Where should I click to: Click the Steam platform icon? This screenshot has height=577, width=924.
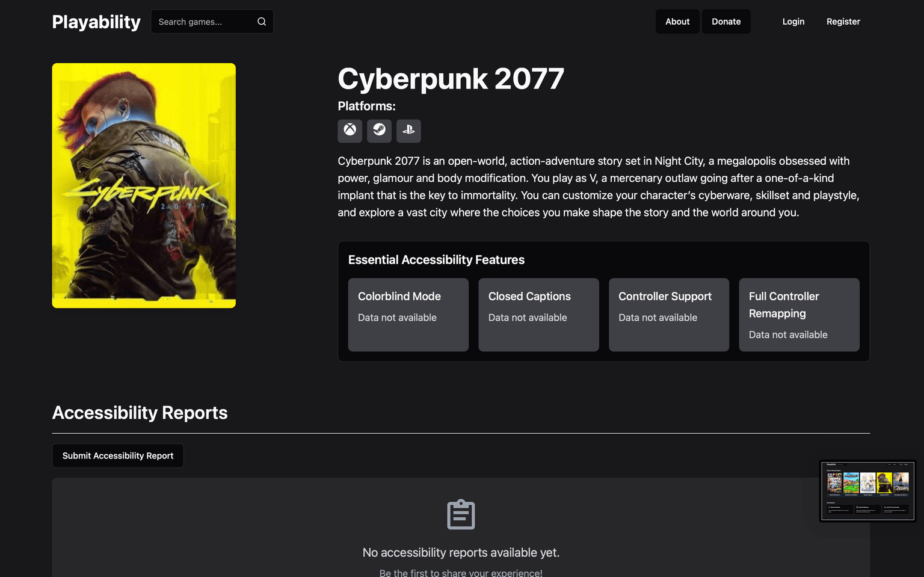379,131
